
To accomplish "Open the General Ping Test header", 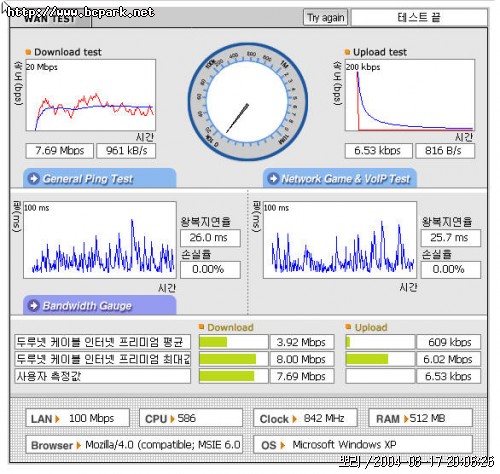I will [99, 178].
